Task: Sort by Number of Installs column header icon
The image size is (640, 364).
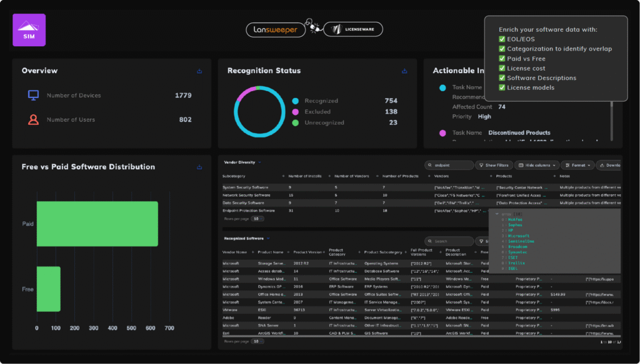Action: click(x=329, y=177)
